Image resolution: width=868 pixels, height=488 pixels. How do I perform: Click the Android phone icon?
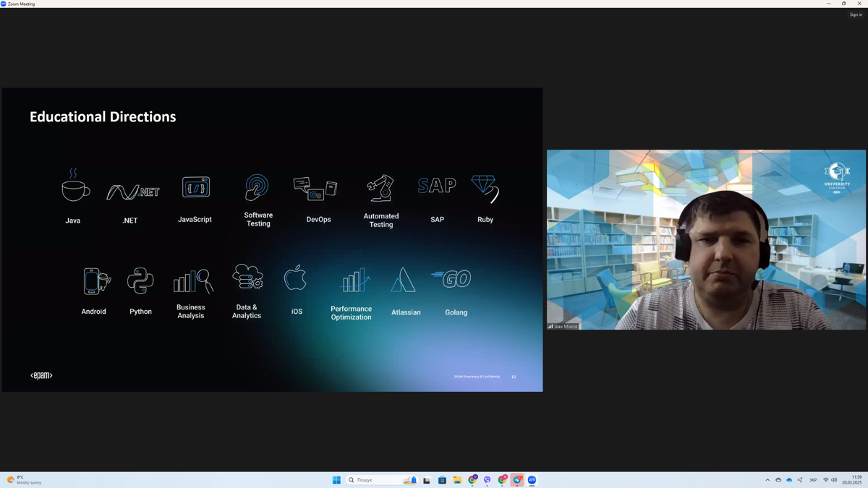[x=96, y=281]
